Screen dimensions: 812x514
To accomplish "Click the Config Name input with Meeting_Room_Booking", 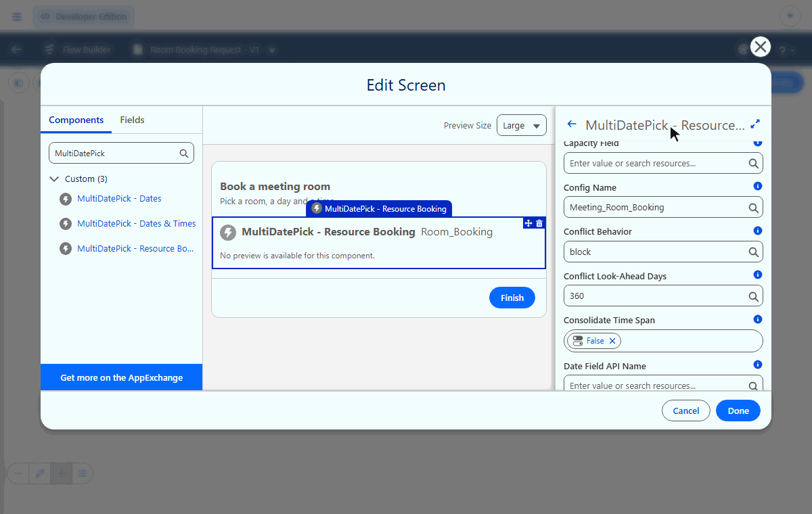I will (x=663, y=208).
